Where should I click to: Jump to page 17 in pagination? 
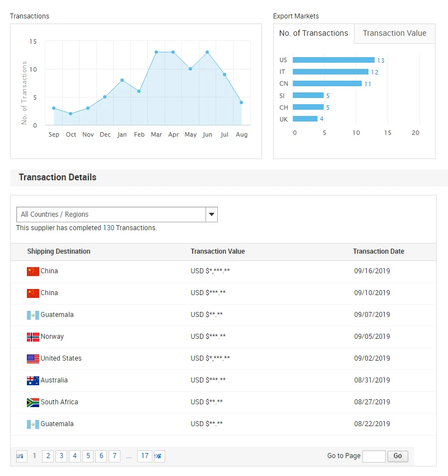[144, 456]
